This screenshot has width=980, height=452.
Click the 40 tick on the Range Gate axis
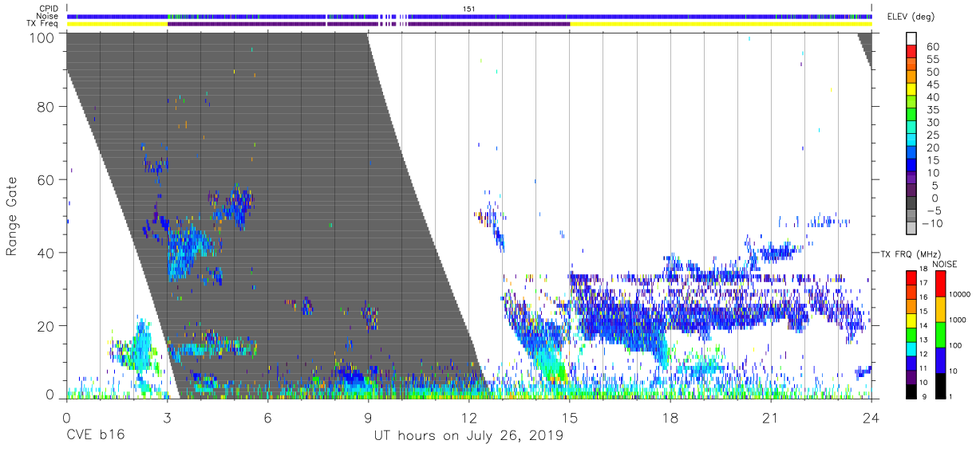coord(45,253)
